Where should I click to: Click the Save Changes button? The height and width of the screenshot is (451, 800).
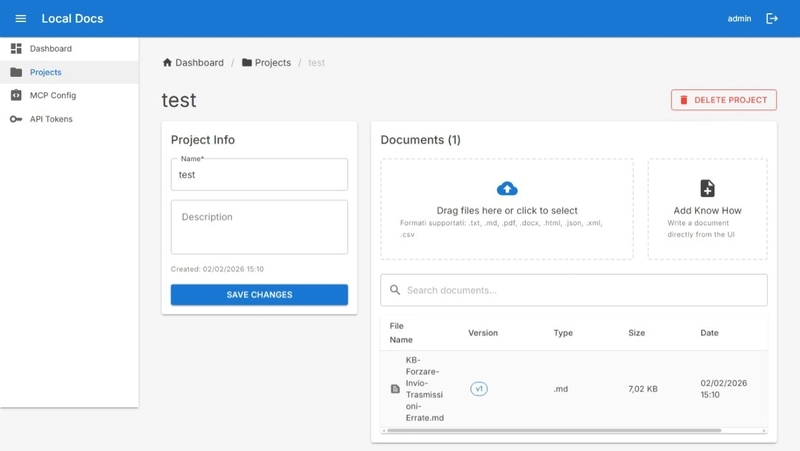tap(259, 295)
